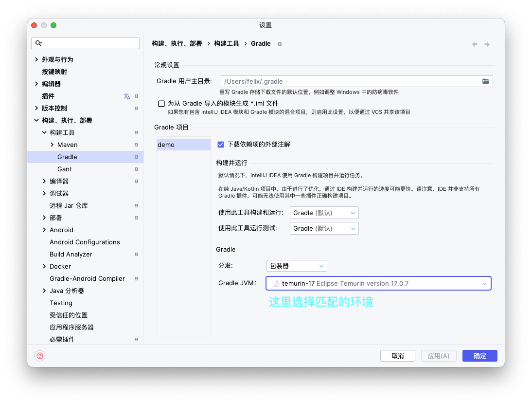Image resolution: width=532 pixels, height=403 pixels.
Task: Select Android Configurations entry
Action: point(85,242)
